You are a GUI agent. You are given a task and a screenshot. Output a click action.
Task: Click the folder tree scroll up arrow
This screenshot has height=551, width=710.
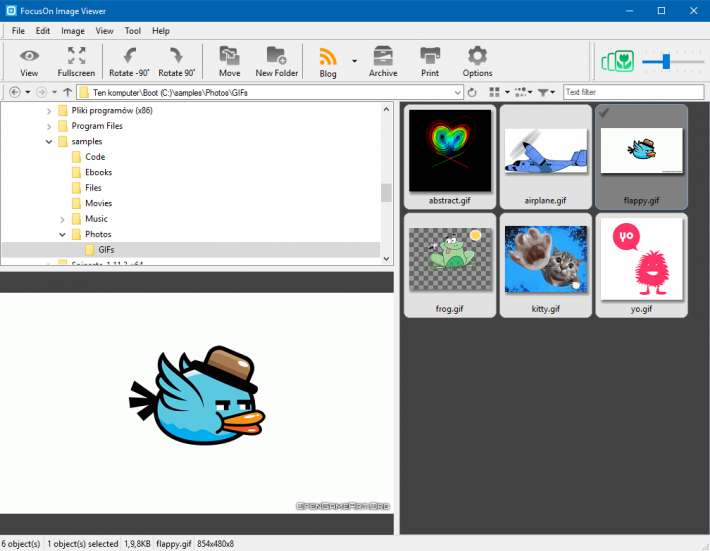(x=386, y=109)
